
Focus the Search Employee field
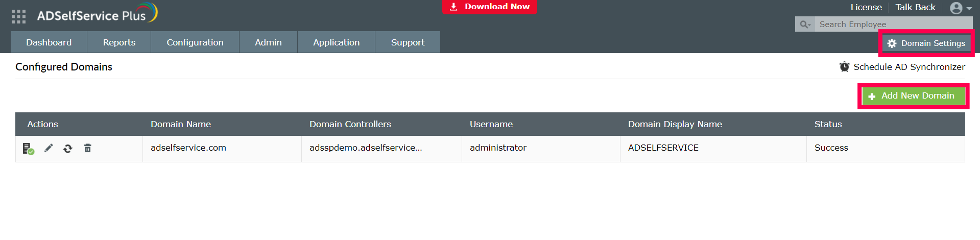tap(894, 25)
